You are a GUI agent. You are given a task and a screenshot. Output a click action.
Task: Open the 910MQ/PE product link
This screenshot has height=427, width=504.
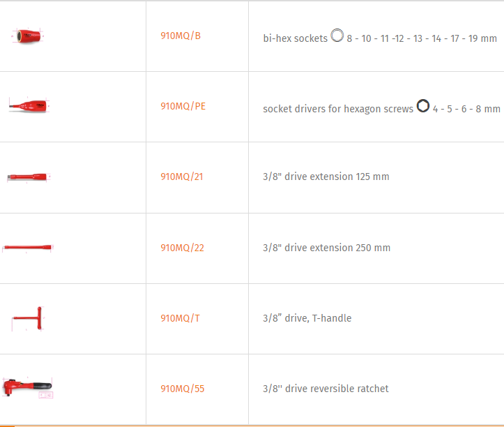(x=183, y=106)
